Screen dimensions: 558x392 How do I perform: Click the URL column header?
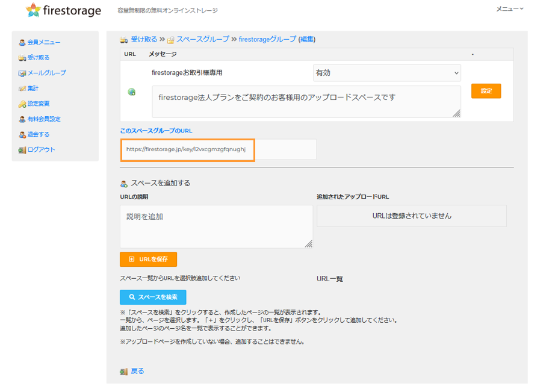click(x=130, y=54)
